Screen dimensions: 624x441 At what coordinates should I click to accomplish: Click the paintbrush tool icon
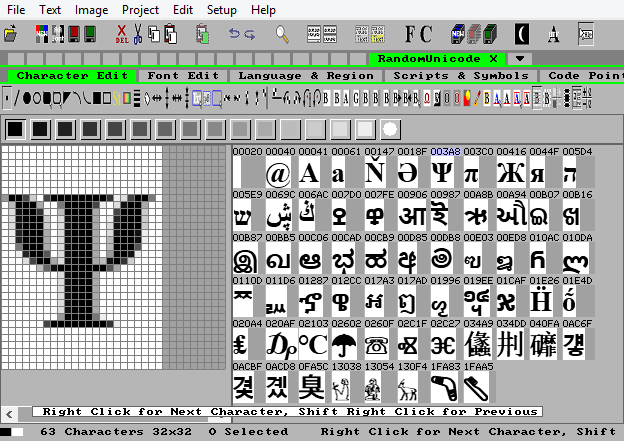[477, 98]
